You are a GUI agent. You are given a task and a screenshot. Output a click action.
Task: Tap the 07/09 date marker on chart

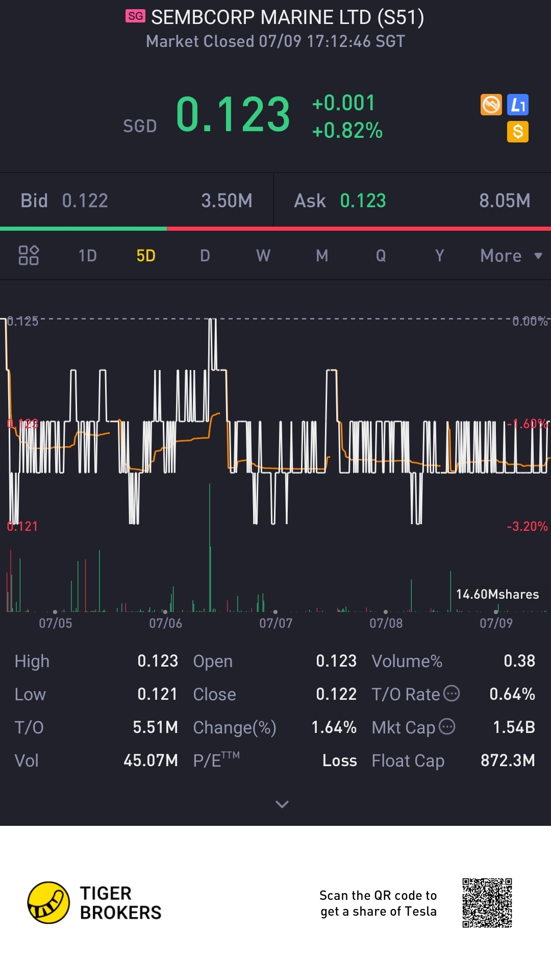496,623
